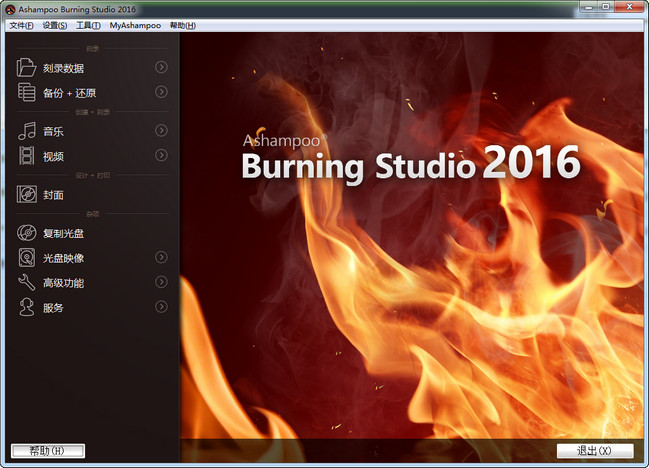Expand the 刻录数据 submenu arrow
Image resolution: width=649 pixels, height=468 pixels.
(161, 67)
